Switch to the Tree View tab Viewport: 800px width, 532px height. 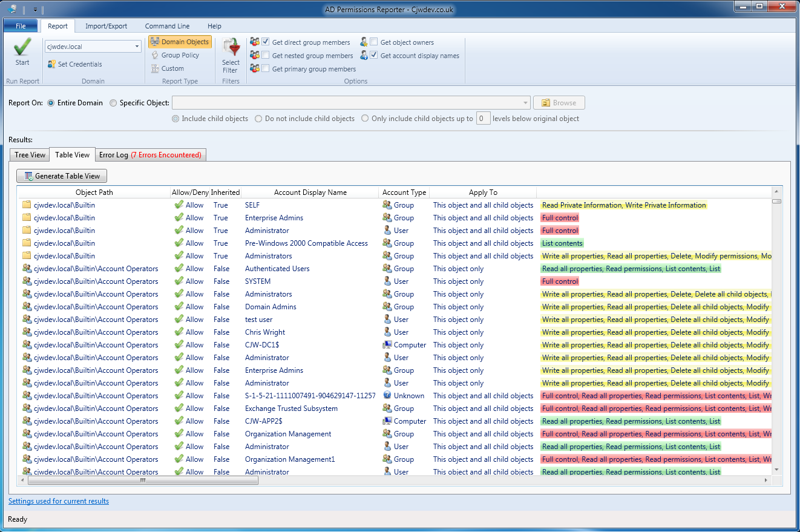(30, 155)
